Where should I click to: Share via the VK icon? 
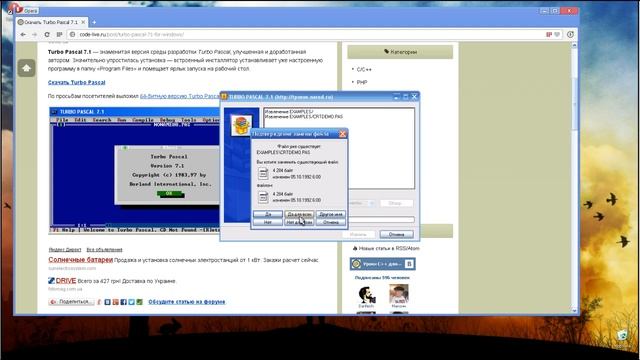[x=107, y=302]
